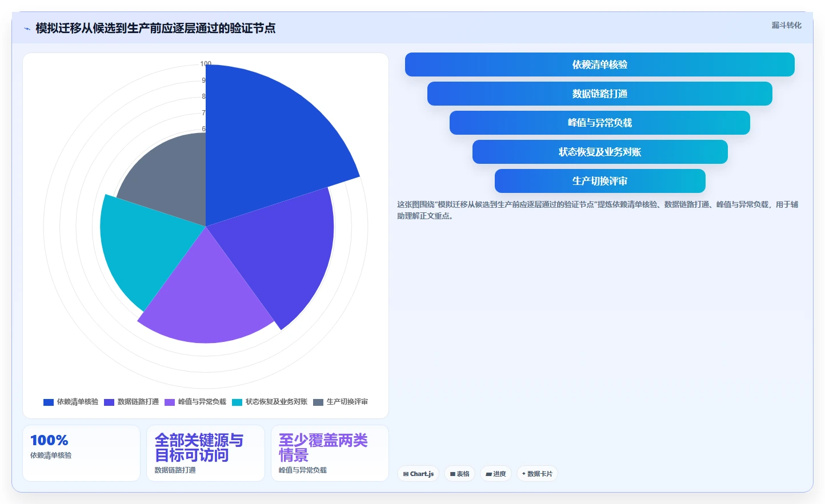Image resolution: width=825 pixels, height=504 pixels.
Task: Click the chart title heading text
Action: point(155,29)
